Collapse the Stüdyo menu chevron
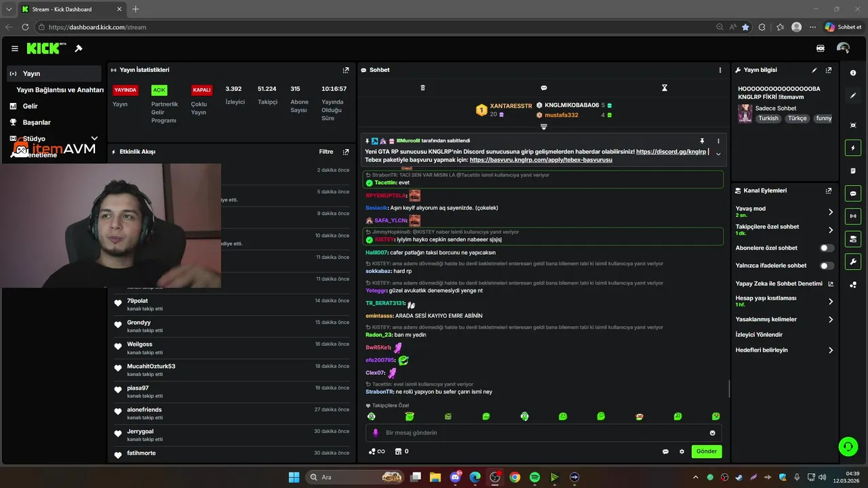868x488 pixels. [x=94, y=138]
